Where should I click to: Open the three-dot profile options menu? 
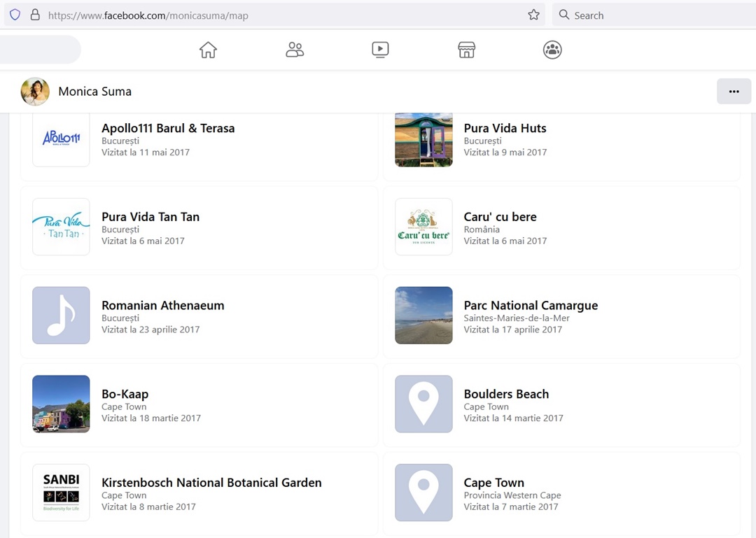[734, 92]
